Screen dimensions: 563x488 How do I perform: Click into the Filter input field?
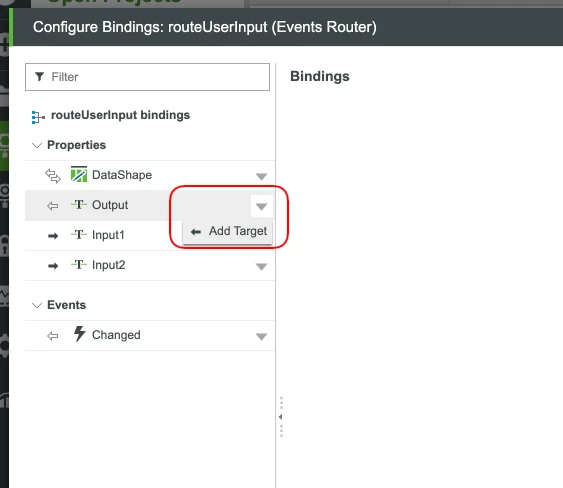(x=147, y=77)
